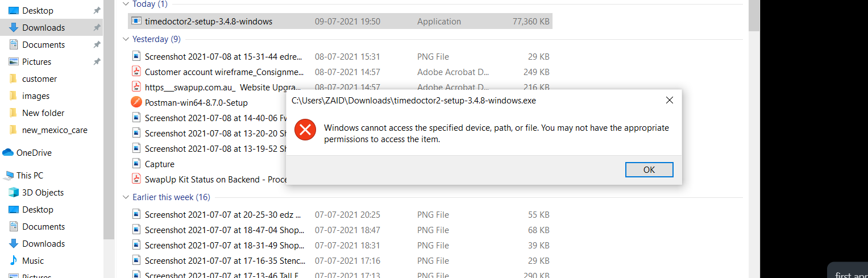The image size is (868, 278).
Task: Click the timedoctor2-setup application icon
Action: click(x=136, y=22)
